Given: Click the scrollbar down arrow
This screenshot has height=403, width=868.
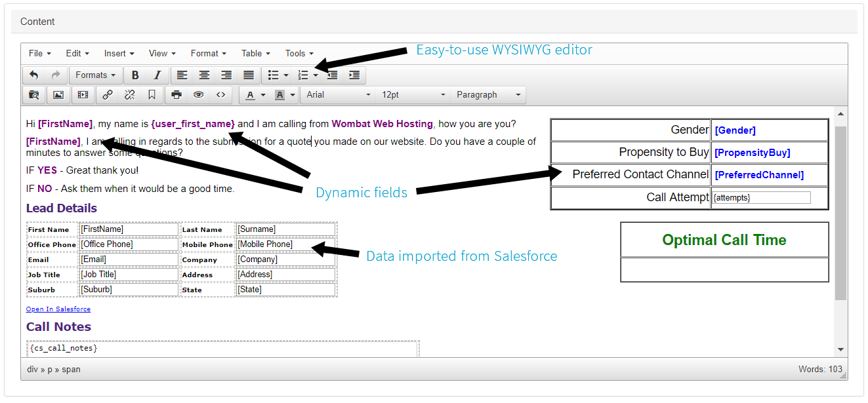Looking at the screenshot, I should (841, 350).
